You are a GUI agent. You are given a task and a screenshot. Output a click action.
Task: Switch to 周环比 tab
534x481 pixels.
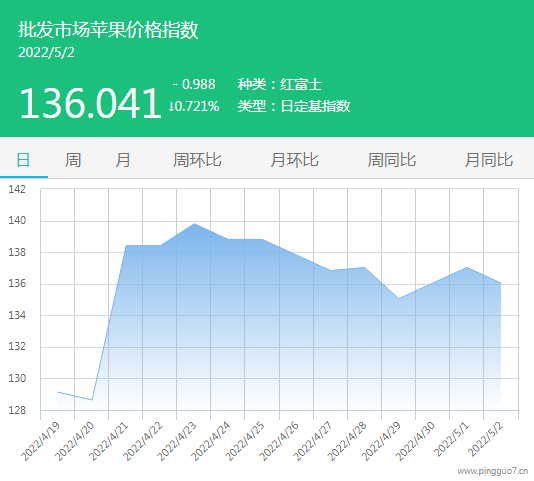click(x=197, y=160)
